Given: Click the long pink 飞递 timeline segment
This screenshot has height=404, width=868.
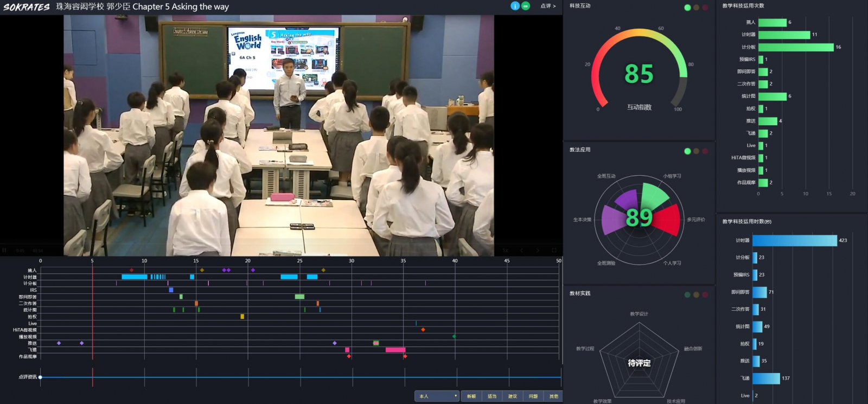Looking at the screenshot, I should click(395, 350).
